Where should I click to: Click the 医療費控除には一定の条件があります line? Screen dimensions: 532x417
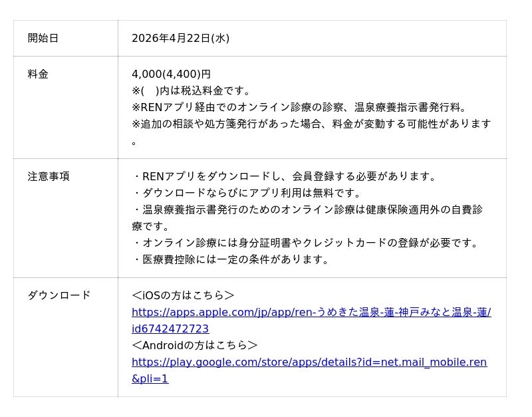(231, 259)
